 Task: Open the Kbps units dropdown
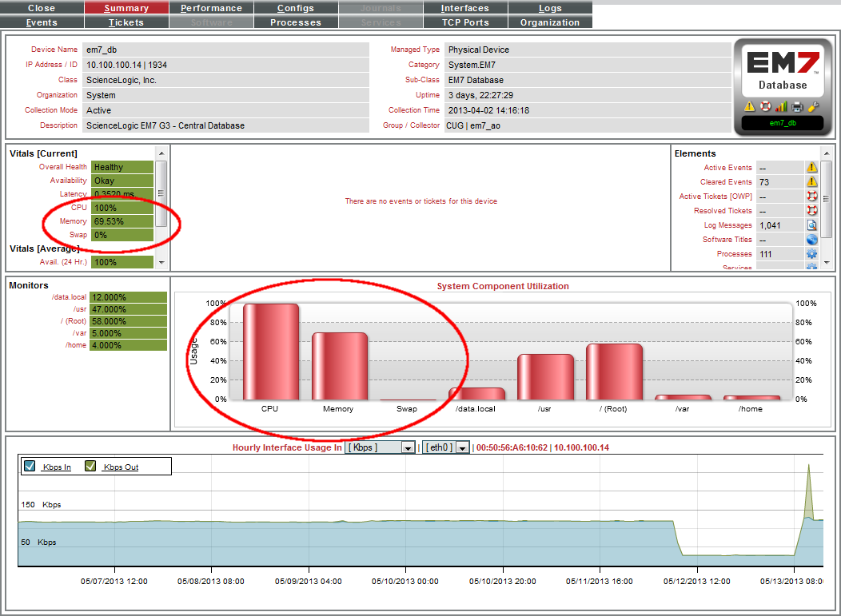[x=381, y=447]
